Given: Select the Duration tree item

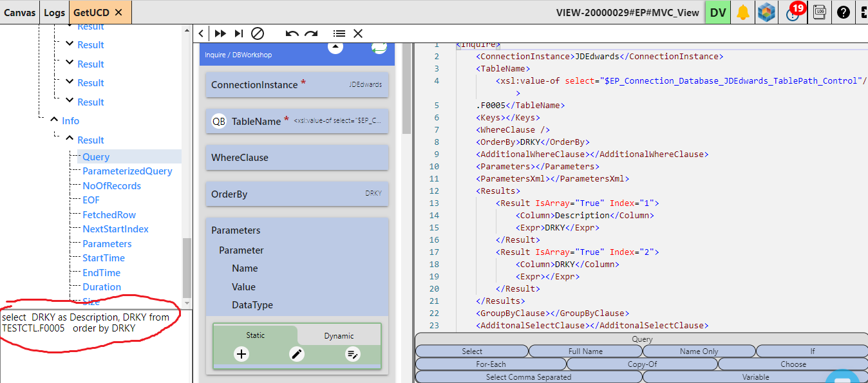Looking at the screenshot, I should [102, 287].
